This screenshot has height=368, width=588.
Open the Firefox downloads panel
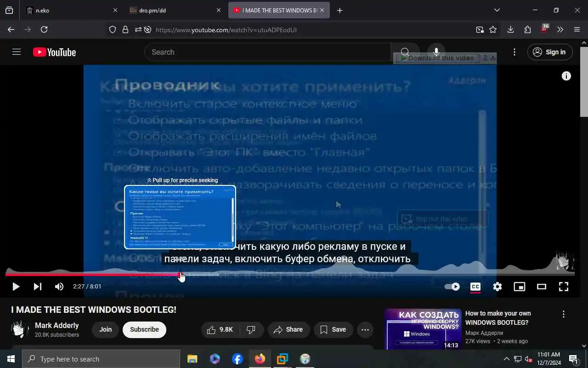point(510,29)
